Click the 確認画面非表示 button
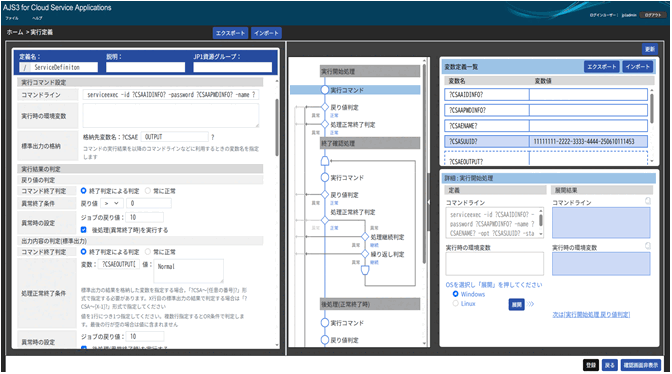 point(640,365)
